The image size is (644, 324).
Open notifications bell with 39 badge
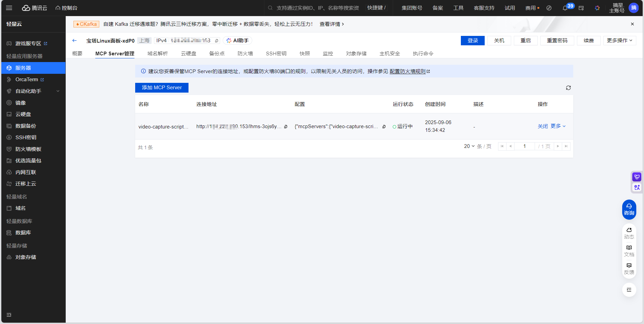point(565,8)
